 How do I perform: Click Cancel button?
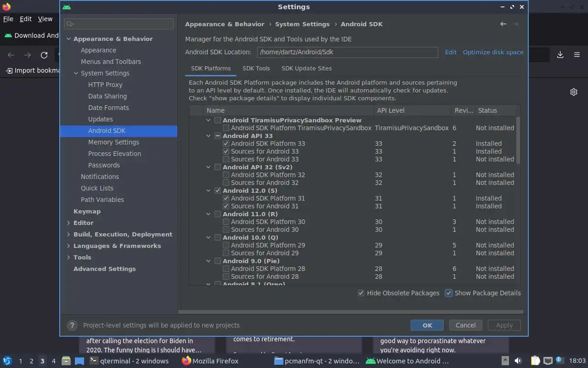coord(465,325)
